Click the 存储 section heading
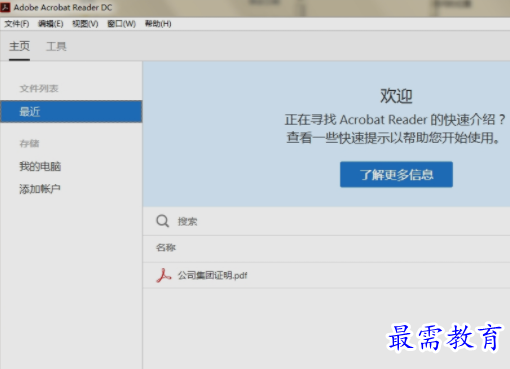 click(x=29, y=143)
